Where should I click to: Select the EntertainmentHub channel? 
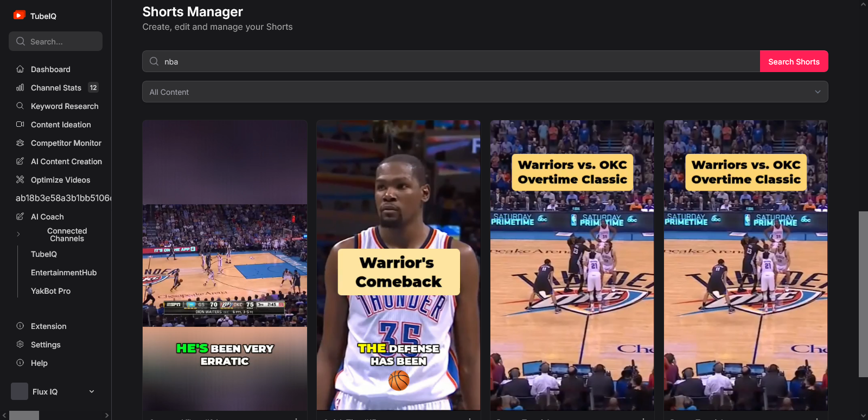[x=63, y=273]
